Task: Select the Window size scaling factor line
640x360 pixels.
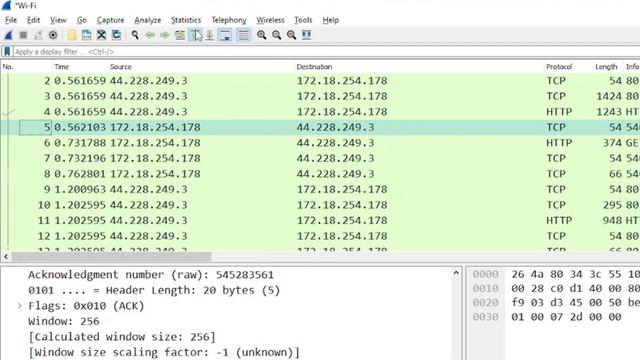Action: click(164, 352)
